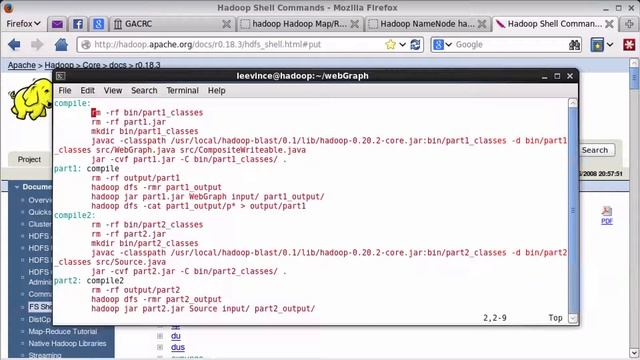Collapse the Documentation sidebar section
Screen dimensions: 640x360
[17, 187]
